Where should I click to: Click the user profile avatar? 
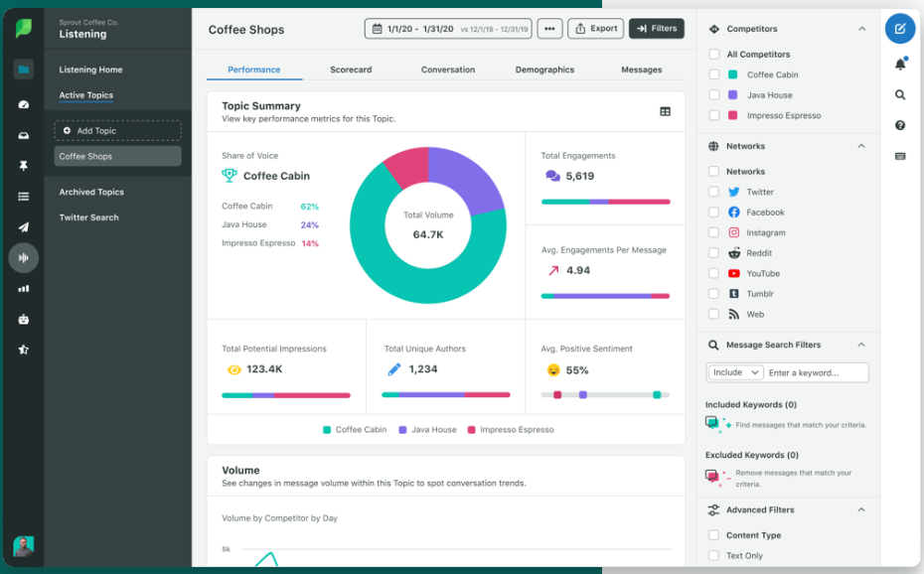click(24, 546)
